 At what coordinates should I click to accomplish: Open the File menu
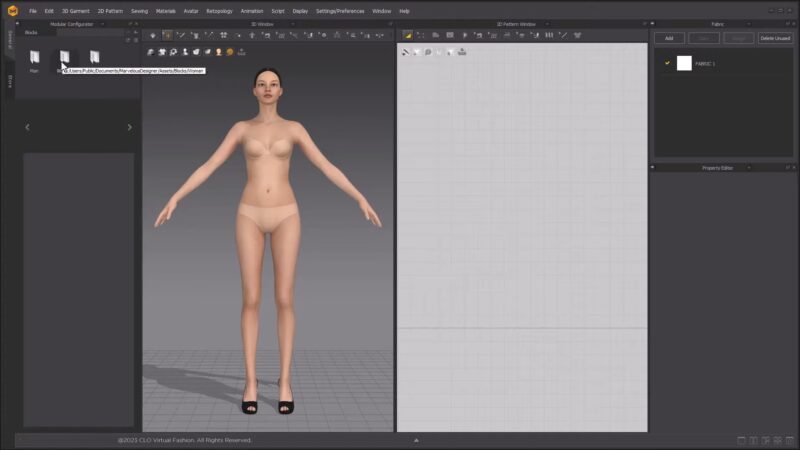[x=33, y=11]
